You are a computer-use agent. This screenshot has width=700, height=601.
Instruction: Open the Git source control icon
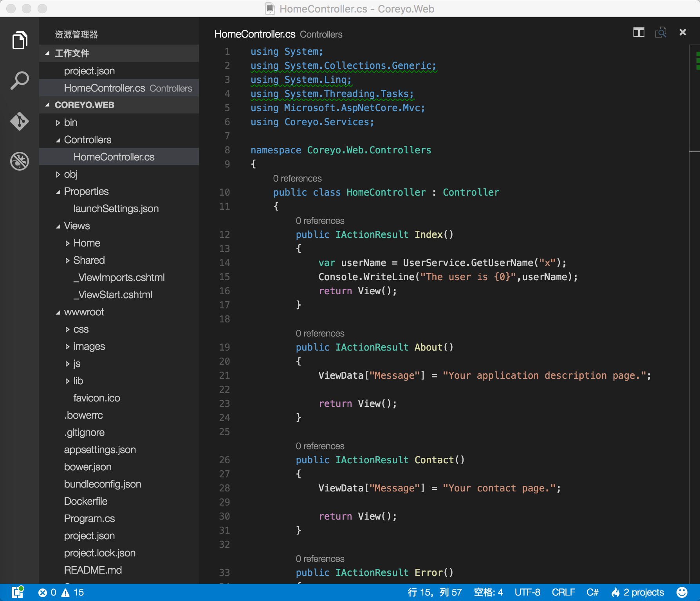(x=20, y=121)
